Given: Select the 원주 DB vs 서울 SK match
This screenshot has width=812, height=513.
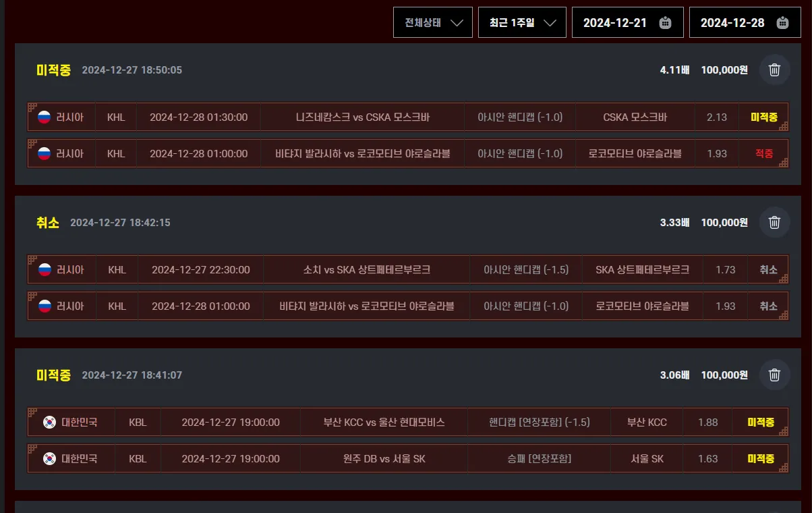Looking at the screenshot, I should point(384,458).
